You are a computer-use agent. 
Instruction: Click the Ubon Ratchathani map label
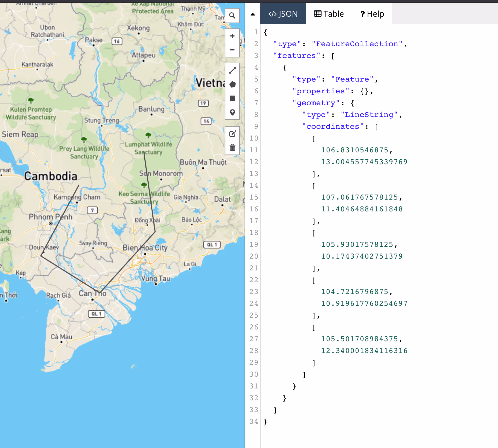(47, 31)
